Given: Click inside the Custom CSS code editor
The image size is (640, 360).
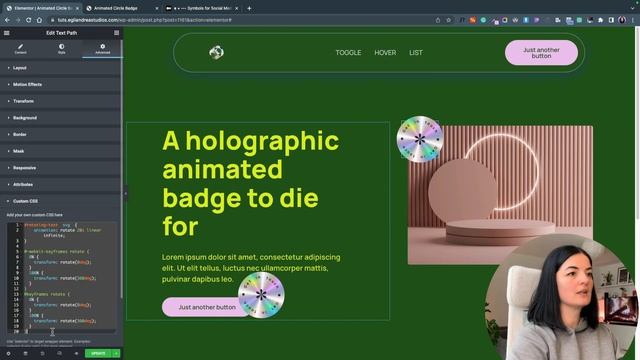Looking at the screenshot, I should click(x=62, y=278).
